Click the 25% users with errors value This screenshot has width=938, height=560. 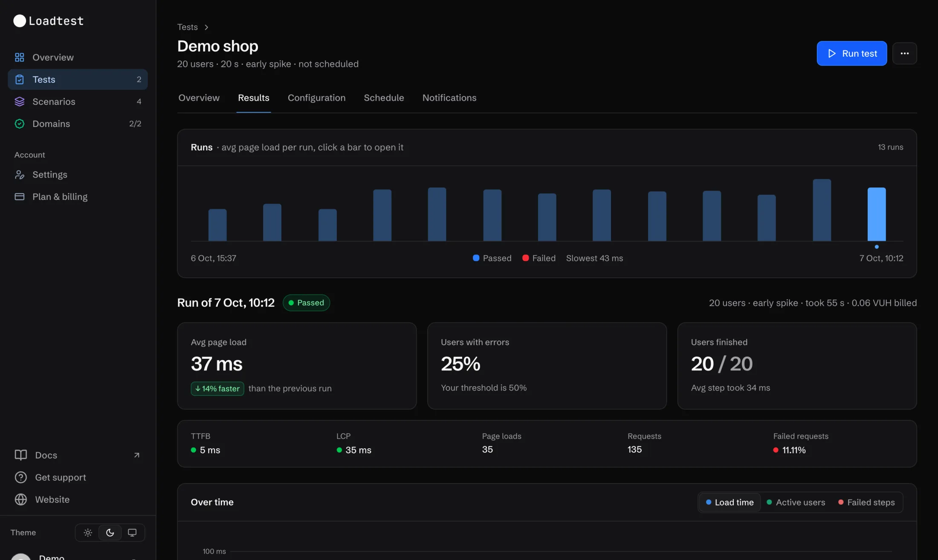point(460,364)
